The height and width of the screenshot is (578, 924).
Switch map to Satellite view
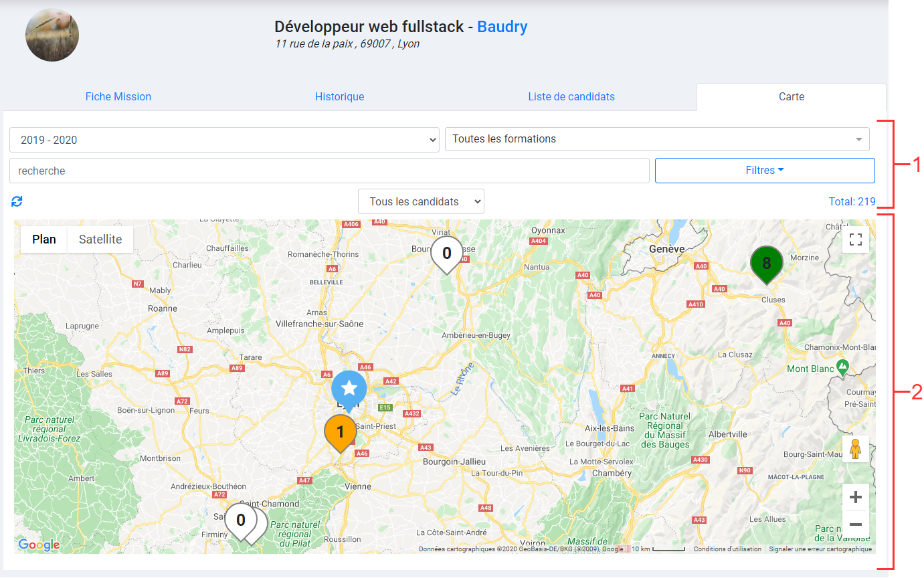(100, 239)
